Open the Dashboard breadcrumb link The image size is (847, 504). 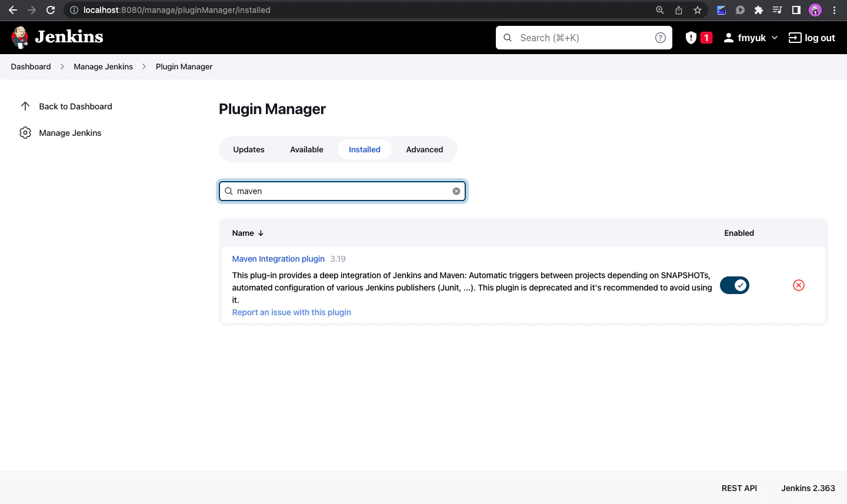(31, 66)
